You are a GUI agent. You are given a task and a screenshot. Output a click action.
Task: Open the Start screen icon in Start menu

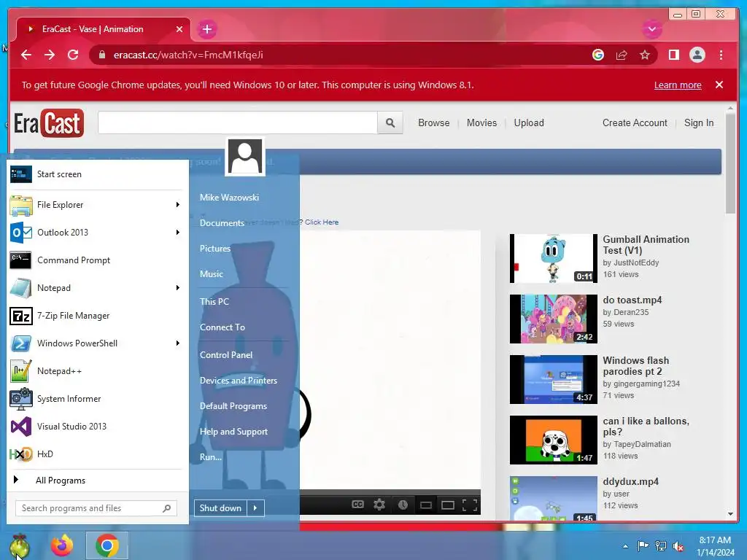pyautogui.click(x=21, y=174)
